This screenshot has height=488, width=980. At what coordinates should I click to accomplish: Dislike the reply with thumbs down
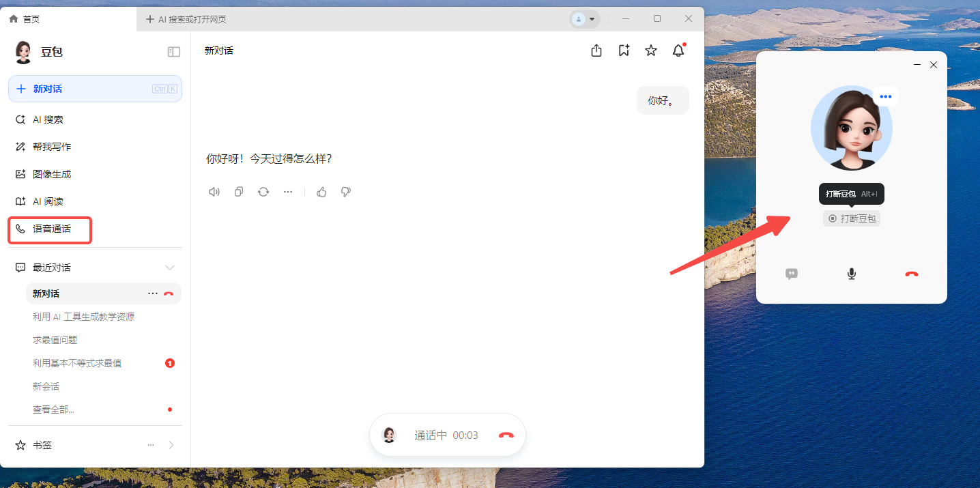(x=346, y=192)
